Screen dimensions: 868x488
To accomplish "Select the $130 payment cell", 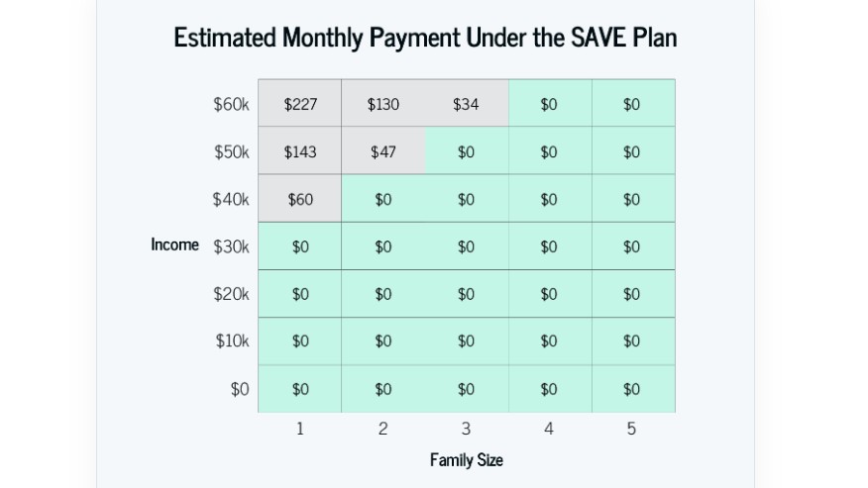I will tap(383, 104).
